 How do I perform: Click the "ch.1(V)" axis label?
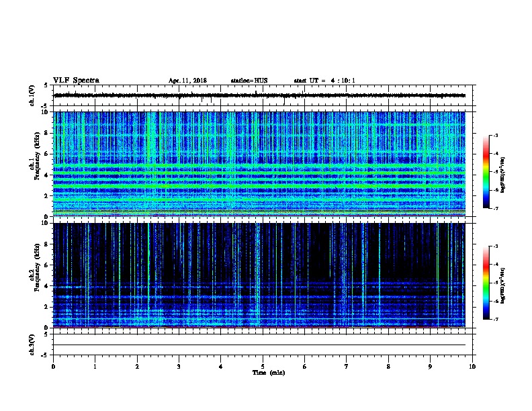[x=32, y=95]
